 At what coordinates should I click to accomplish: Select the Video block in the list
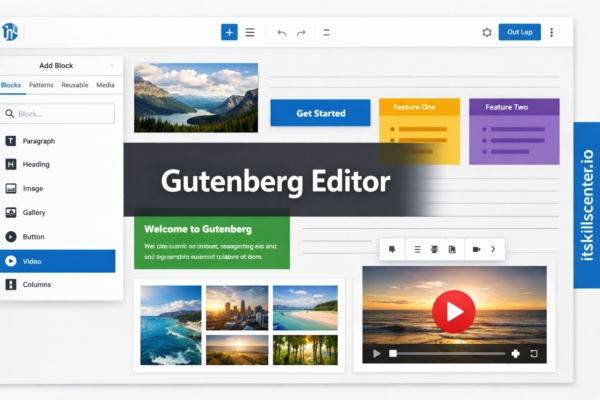58,261
